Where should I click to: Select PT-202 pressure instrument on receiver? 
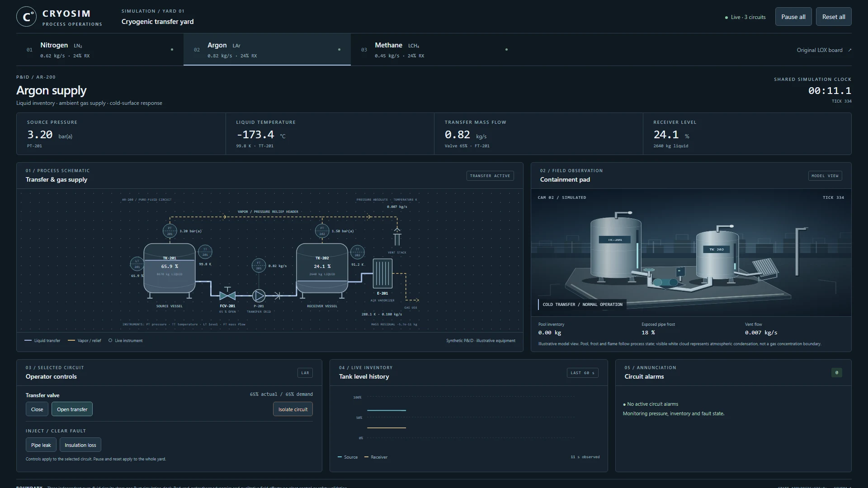(x=322, y=231)
